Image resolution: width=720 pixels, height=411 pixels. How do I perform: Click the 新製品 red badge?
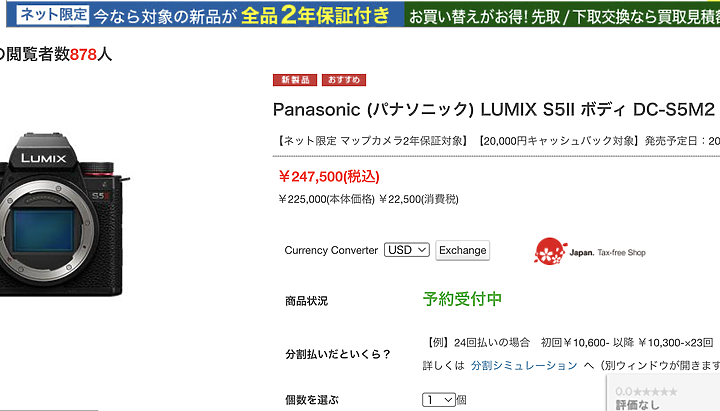coord(295,80)
